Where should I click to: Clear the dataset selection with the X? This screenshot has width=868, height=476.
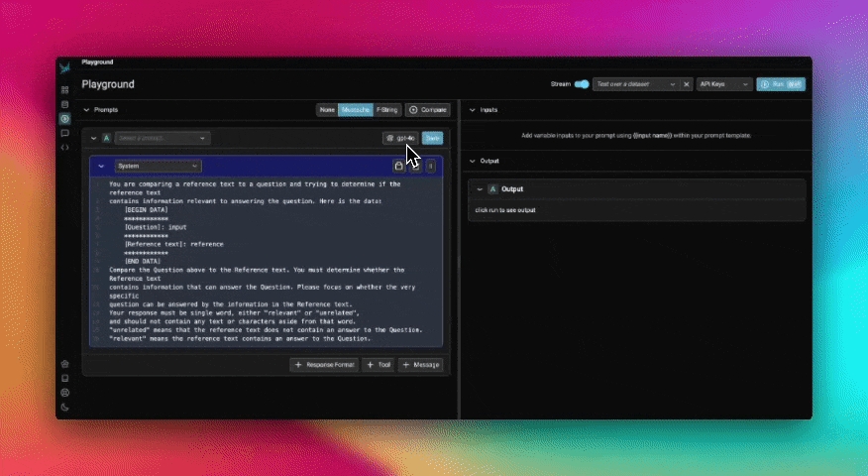coord(687,84)
